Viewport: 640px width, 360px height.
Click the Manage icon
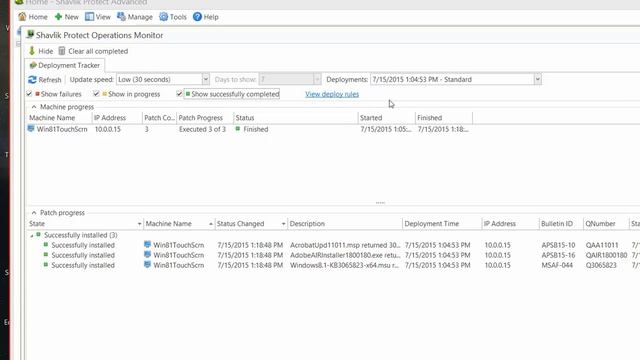point(121,16)
